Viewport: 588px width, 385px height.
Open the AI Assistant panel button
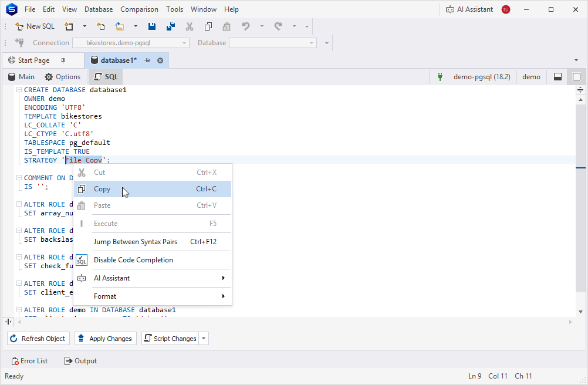pyautogui.click(x=469, y=9)
